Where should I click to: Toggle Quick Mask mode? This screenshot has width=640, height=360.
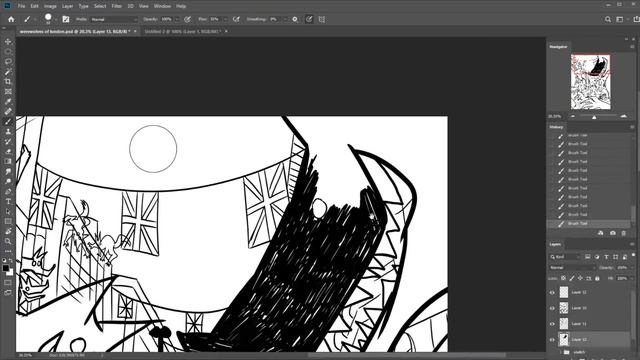(x=8, y=282)
